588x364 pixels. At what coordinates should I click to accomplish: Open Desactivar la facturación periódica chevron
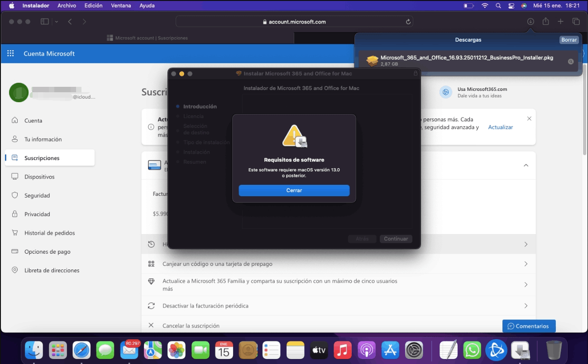[526, 306]
